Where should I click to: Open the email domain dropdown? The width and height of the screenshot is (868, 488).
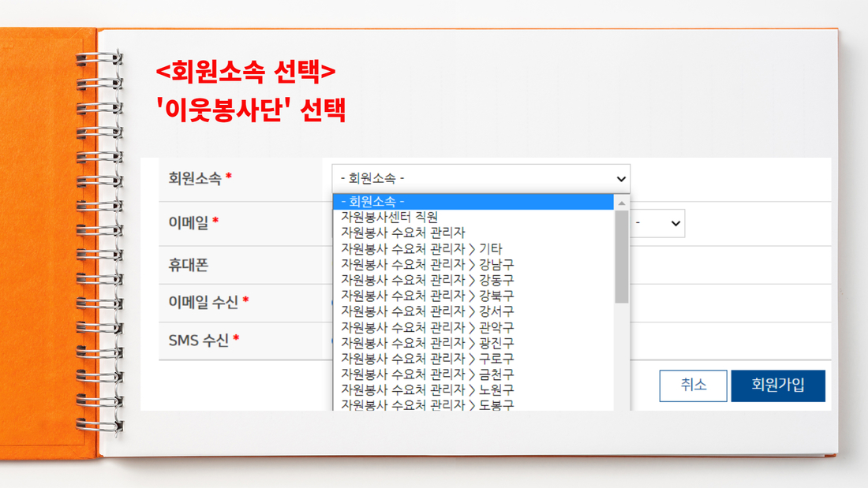[x=657, y=223]
